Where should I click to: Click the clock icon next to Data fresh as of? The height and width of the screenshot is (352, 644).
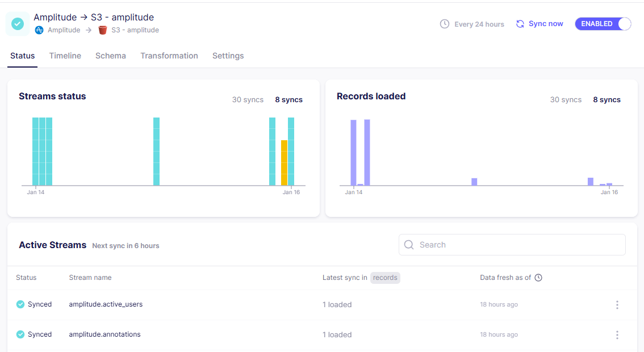tap(538, 278)
